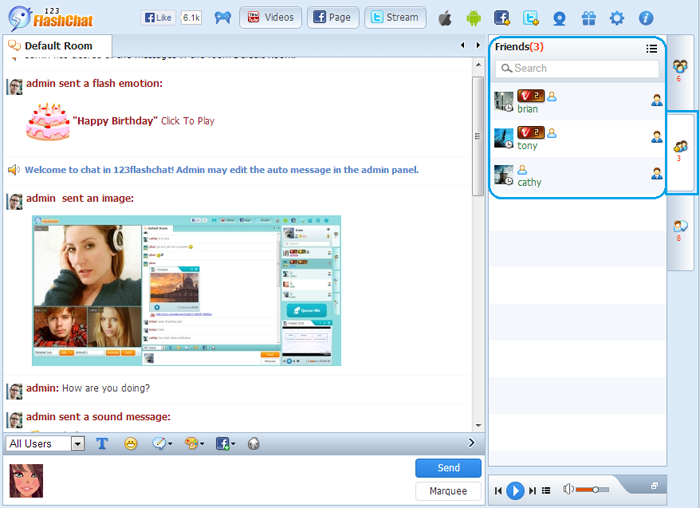Click the blue info icon
The height and width of the screenshot is (508, 700).
pyautogui.click(x=646, y=18)
